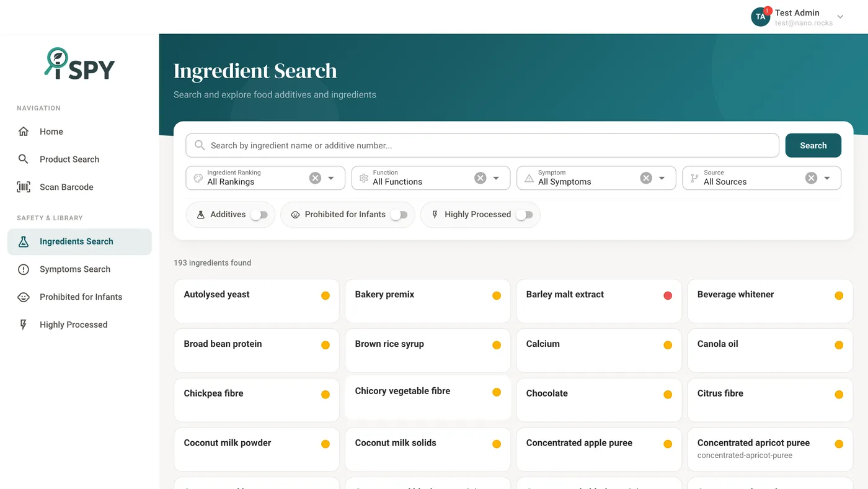Click the Scan Barcode icon
The height and width of the screenshot is (489, 868).
pyautogui.click(x=24, y=187)
